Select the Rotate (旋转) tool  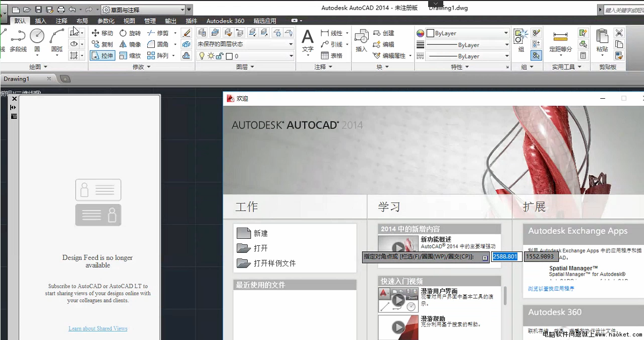(x=130, y=33)
